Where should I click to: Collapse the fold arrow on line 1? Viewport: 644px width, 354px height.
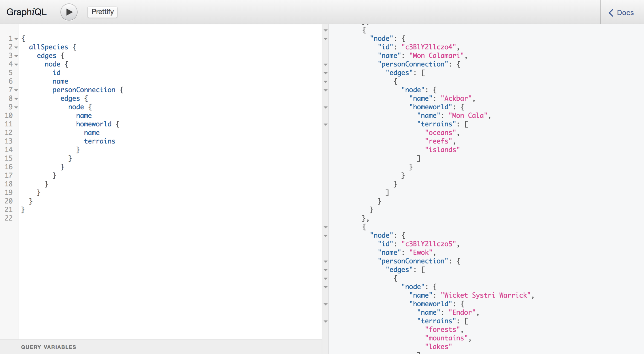[x=16, y=39]
